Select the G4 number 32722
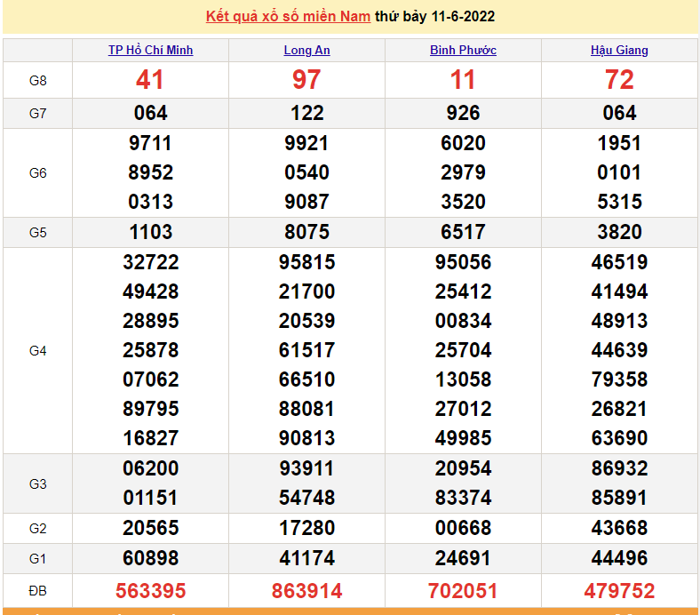This screenshot has height=615, width=700. [x=150, y=262]
